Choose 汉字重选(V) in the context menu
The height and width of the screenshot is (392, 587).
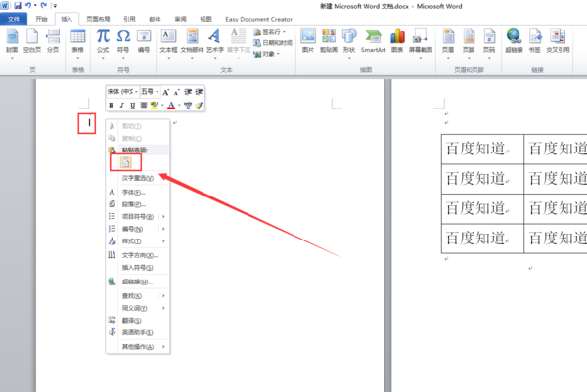(137, 179)
